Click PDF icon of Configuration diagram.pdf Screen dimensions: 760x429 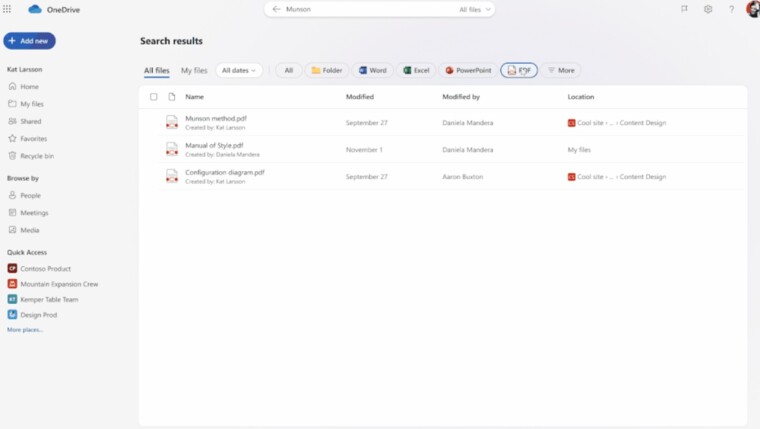point(172,176)
